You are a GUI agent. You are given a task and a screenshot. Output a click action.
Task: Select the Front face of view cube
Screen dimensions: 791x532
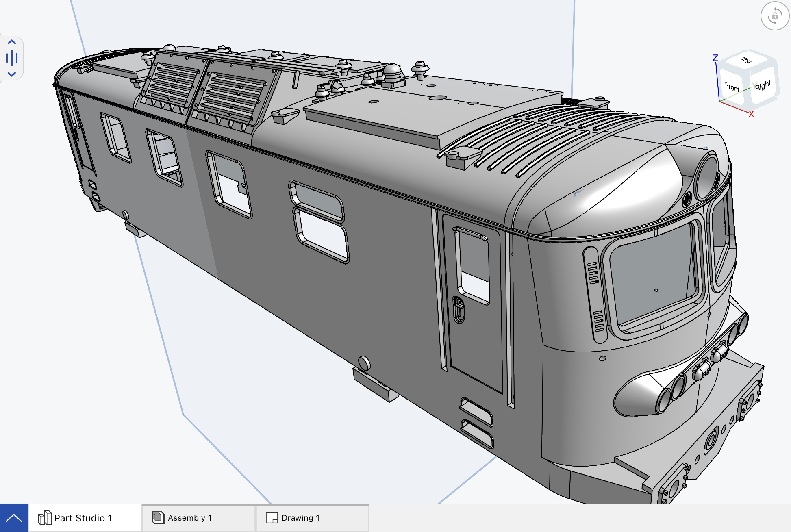(732, 87)
